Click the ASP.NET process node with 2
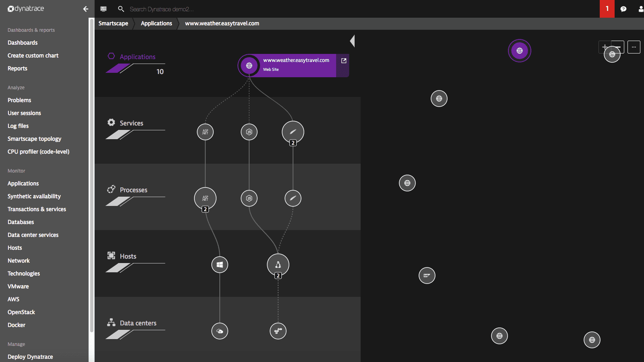Screen dimensions: 644x362 click(x=205, y=198)
